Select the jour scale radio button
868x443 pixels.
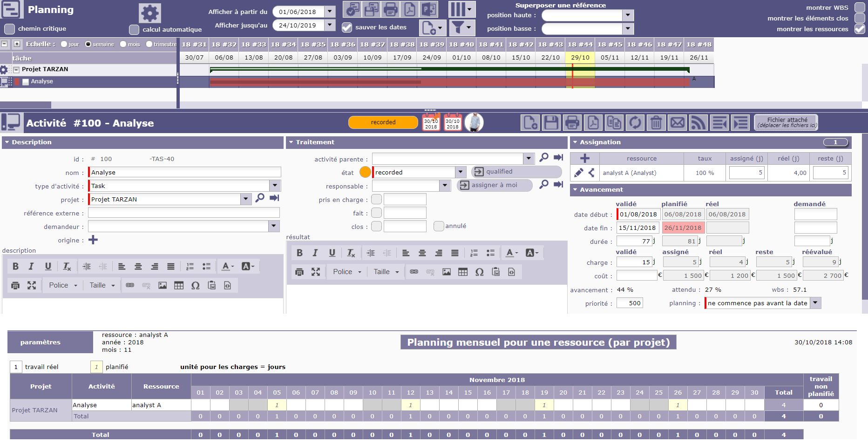pos(64,44)
